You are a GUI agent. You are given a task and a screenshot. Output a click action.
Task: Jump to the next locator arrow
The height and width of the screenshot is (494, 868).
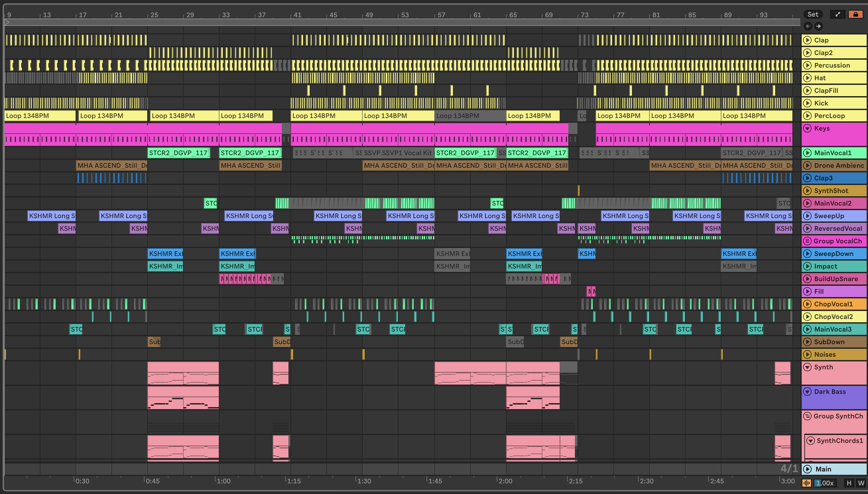pyautogui.click(x=819, y=26)
